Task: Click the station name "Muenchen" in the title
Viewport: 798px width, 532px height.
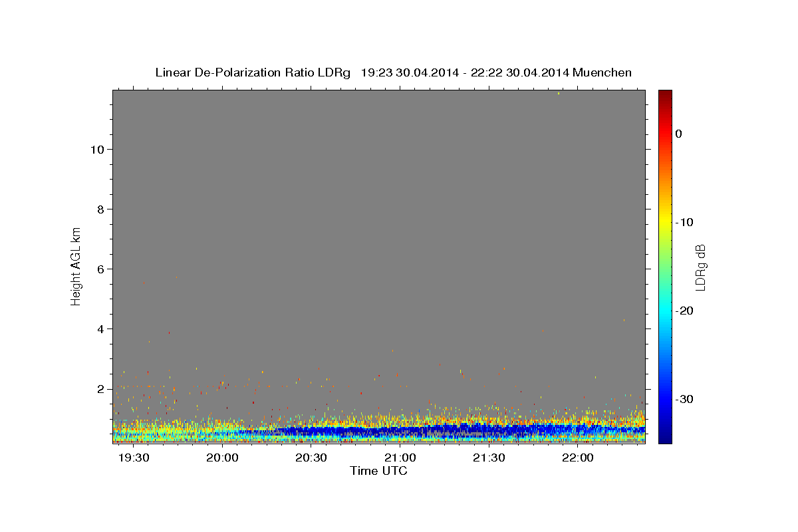Action: coord(602,72)
